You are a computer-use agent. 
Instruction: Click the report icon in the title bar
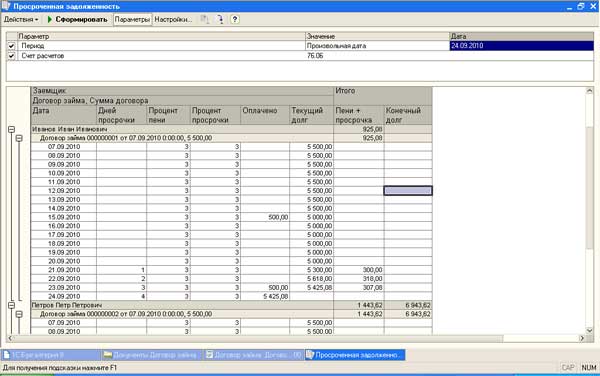[x=6, y=6]
